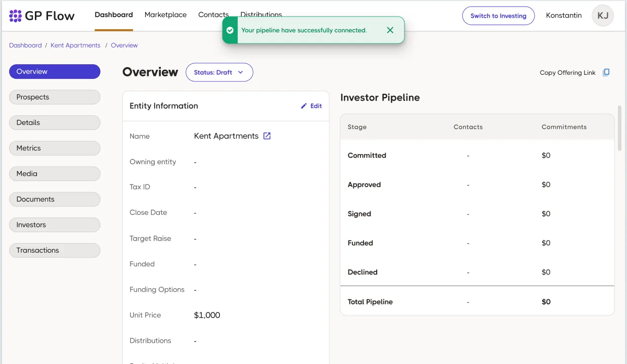Click the Unit Price field label
The image size is (627, 364).
pyautogui.click(x=145, y=315)
